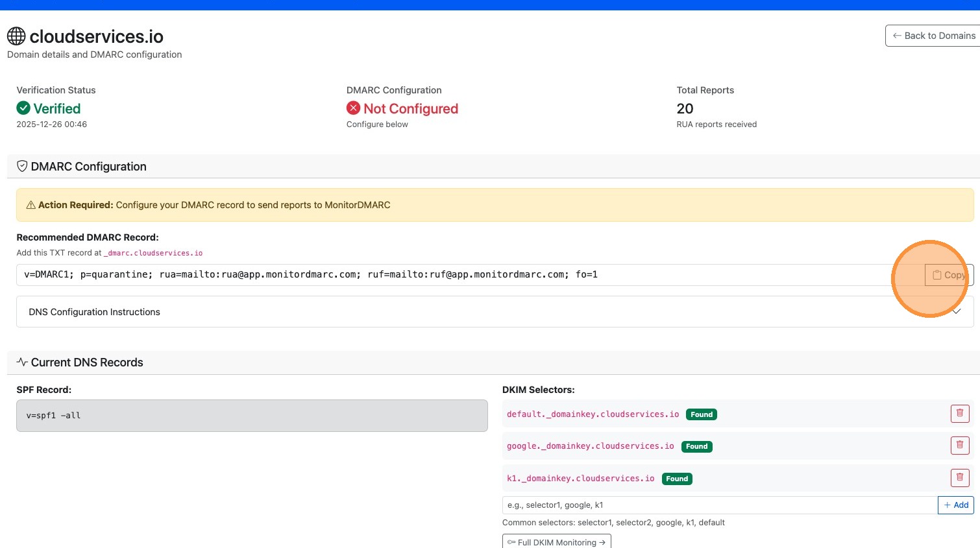Click the google._domainkey.cloudservices.io selector text
The width and height of the screenshot is (980, 548).
[x=590, y=446]
